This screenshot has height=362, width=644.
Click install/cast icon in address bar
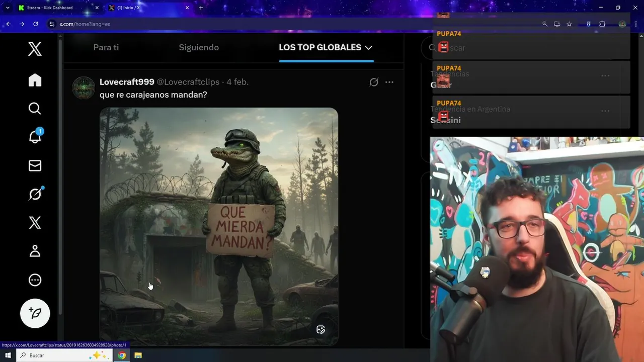[x=557, y=24]
